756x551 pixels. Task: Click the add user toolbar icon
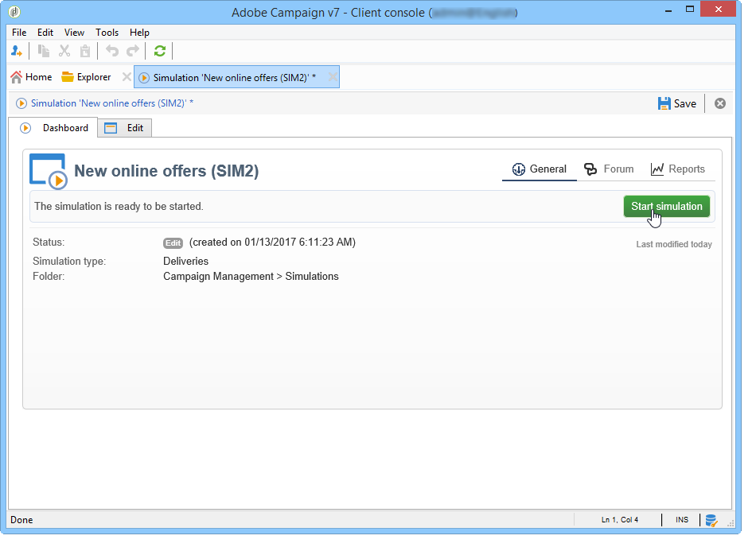[x=17, y=51]
